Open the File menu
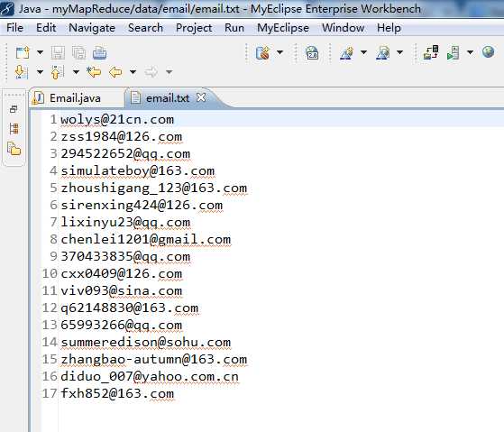The image size is (504, 432). [14, 28]
